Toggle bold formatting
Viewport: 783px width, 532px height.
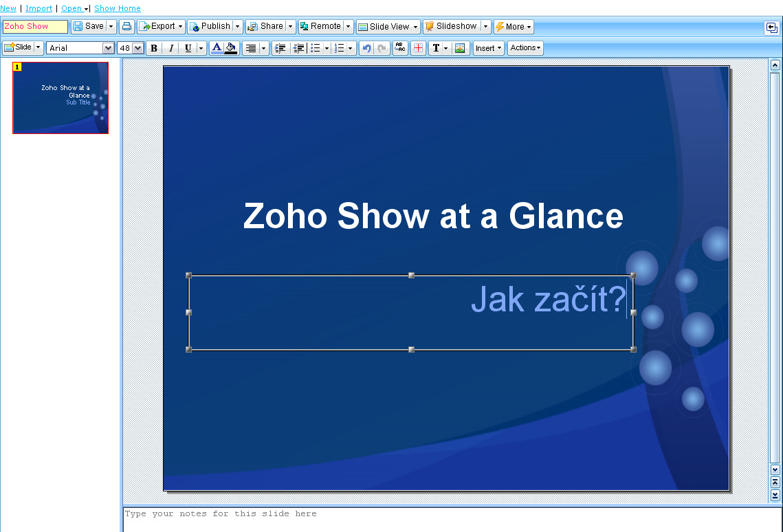tap(154, 48)
